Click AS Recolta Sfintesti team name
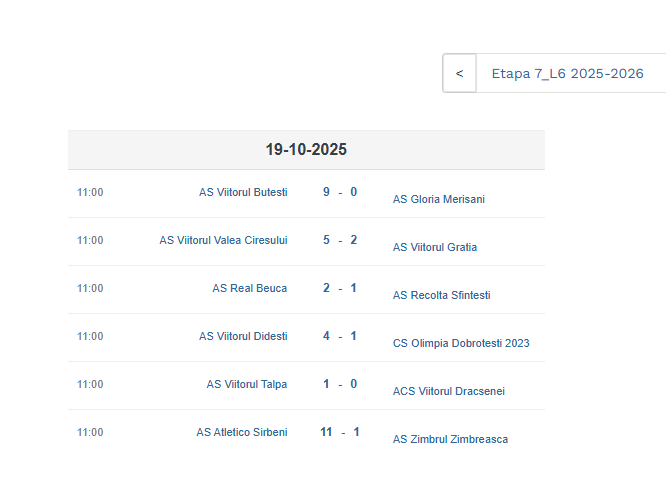This screenshot has height=486, width=666. pyautogui.click(x=441, y=295)
